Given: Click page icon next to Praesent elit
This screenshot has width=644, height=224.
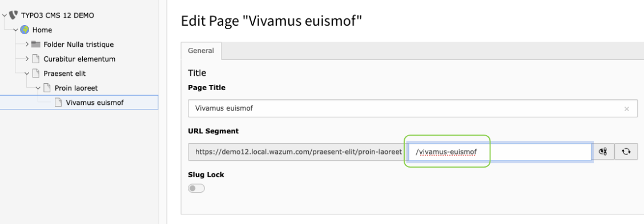Looking at the screenshot, I should pyautogui.click(x=36, y=74).
